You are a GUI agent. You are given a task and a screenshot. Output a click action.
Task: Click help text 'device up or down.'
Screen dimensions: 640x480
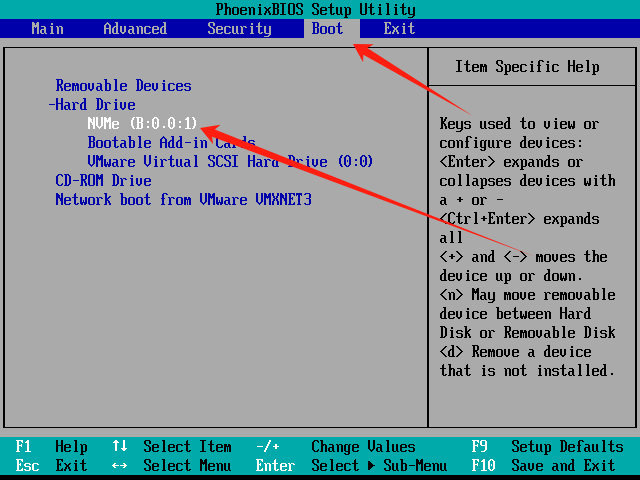click(x=511, y=276)
